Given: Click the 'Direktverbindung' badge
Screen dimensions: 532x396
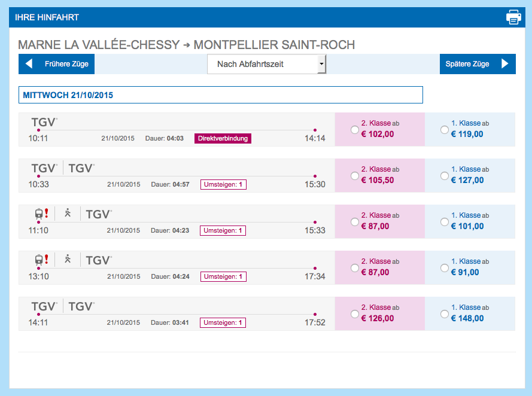Looking at the screenshot, I should 223,138.
